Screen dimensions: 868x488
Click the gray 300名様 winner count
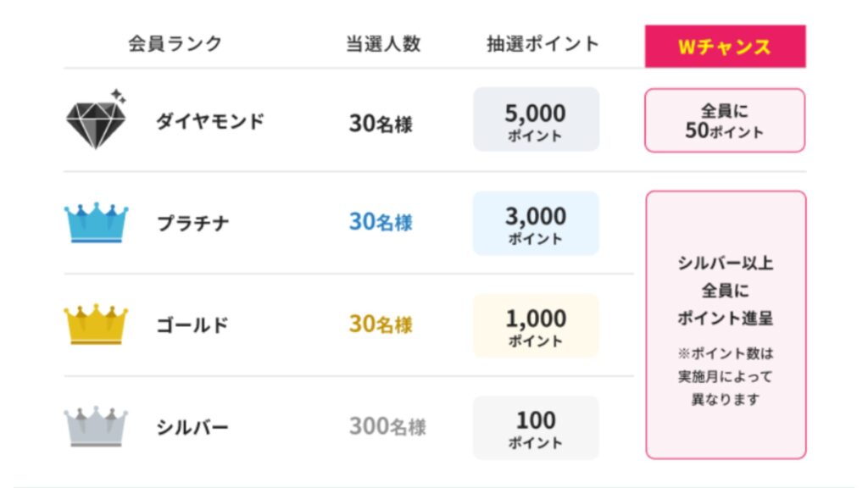[x=387, y=427]
